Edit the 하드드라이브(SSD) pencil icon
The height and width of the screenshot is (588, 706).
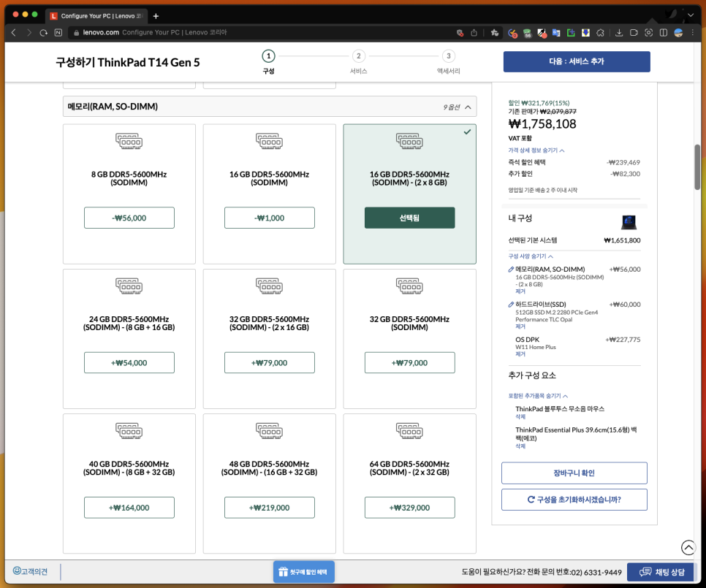point(511,305)
